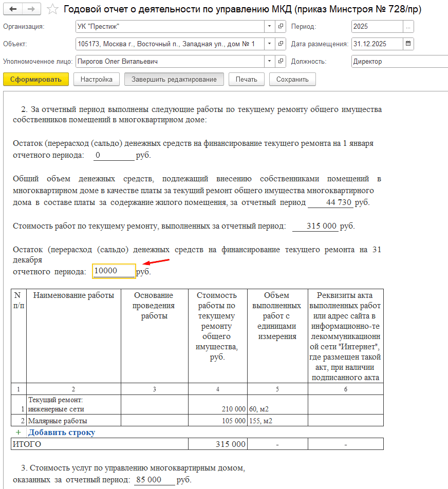Open the authorized person card icon
The height and width of the screenshot is (489, 448).
(x=281, y=61)
